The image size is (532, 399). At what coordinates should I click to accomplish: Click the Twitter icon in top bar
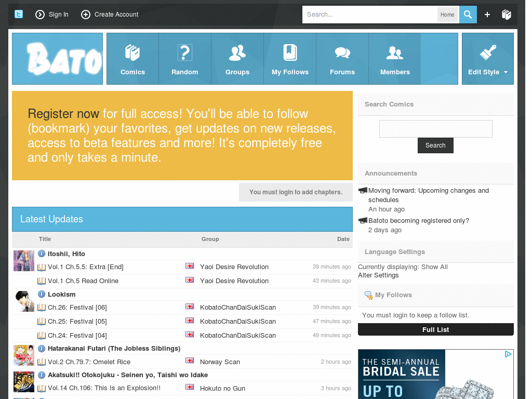pos(19,15)
